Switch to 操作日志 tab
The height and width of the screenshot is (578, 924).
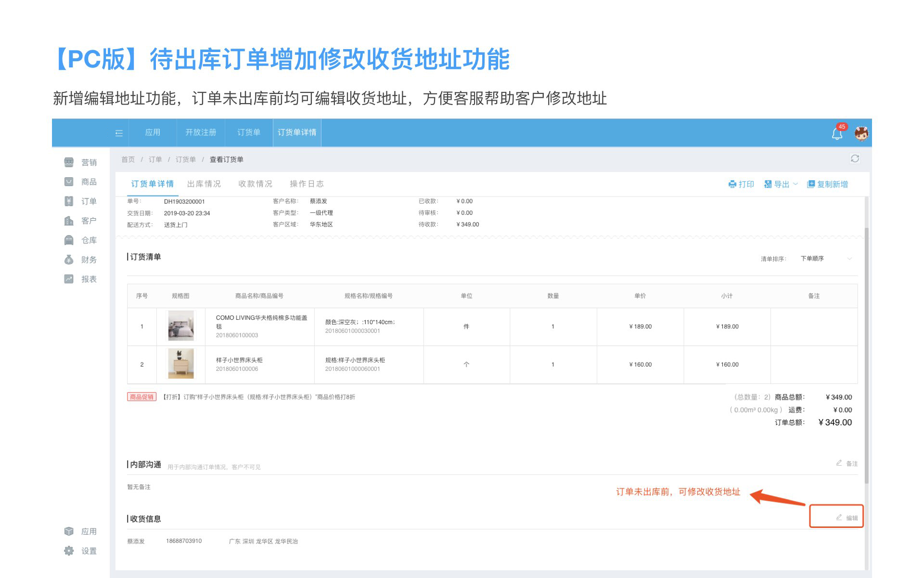pos(307,184)
